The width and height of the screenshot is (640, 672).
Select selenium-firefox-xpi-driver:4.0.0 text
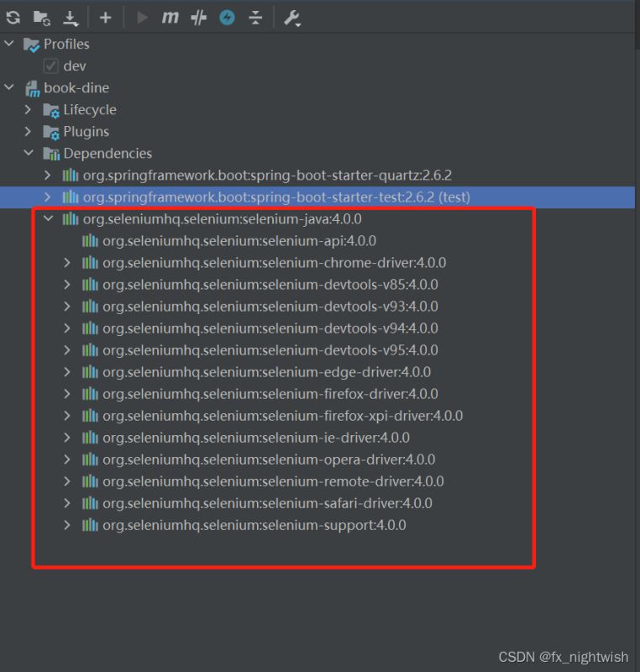(x=283, y=416)
